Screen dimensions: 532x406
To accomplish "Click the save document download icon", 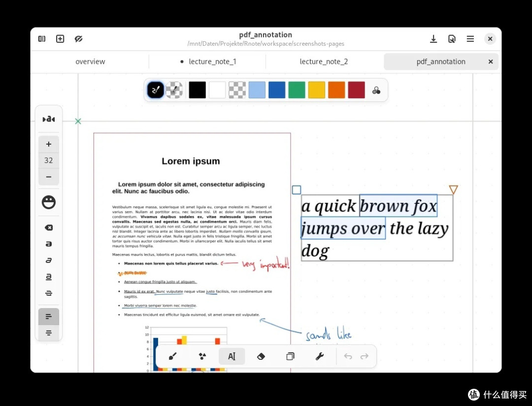I will pos(433,39).
